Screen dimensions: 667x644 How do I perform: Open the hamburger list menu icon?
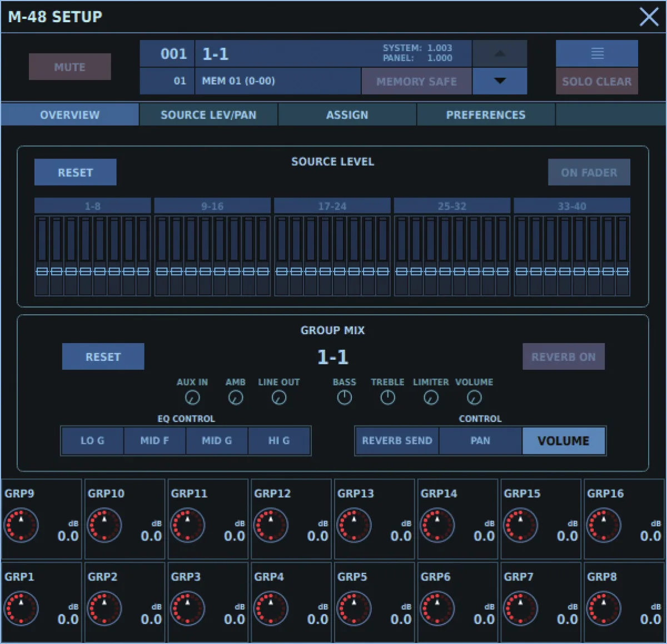pyautogui.click(x=597, y=53)
